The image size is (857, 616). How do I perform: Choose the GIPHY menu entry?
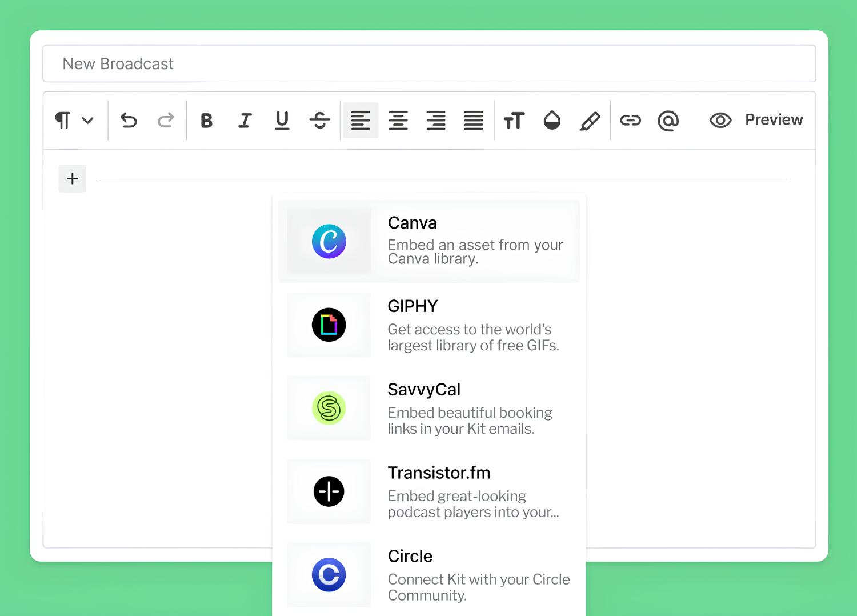pyautogui.click(x=429, y=325)
